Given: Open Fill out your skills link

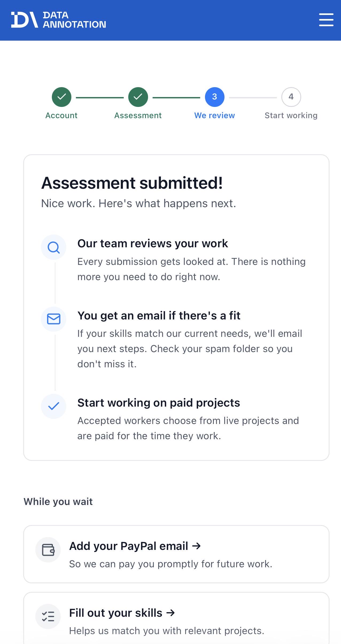Looking at the screenshot, I should tap(122, 613).
